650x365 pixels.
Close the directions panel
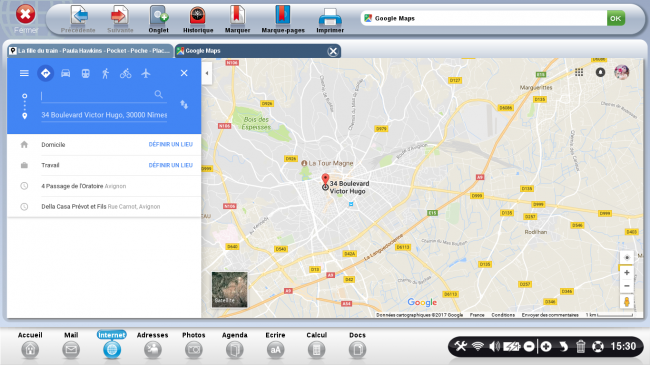tap(184, 73)
